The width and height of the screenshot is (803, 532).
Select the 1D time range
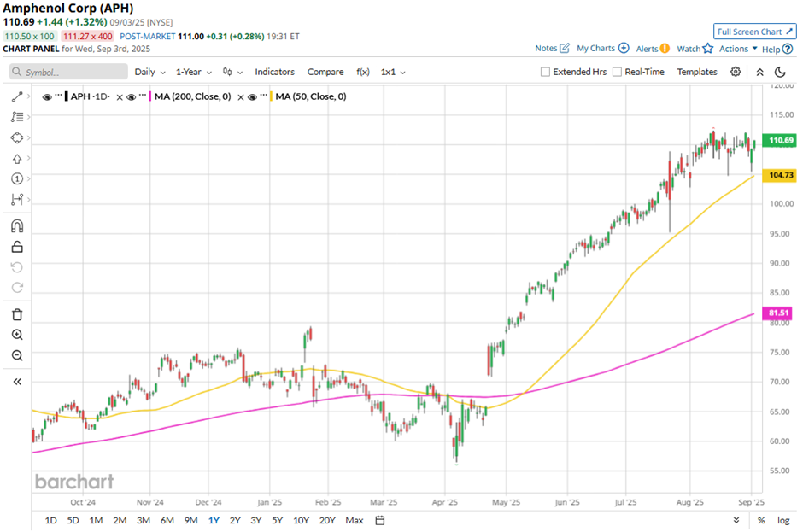50,520
